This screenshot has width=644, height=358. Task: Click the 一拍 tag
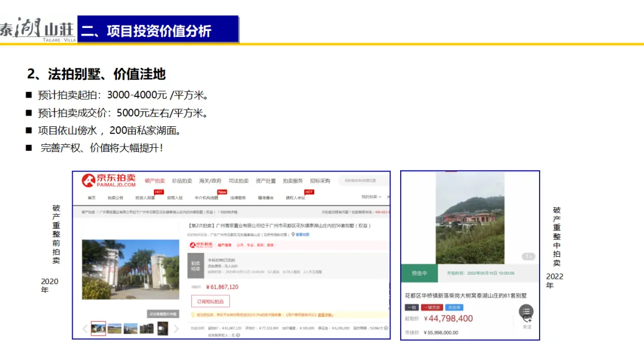[x=412, y=307]
